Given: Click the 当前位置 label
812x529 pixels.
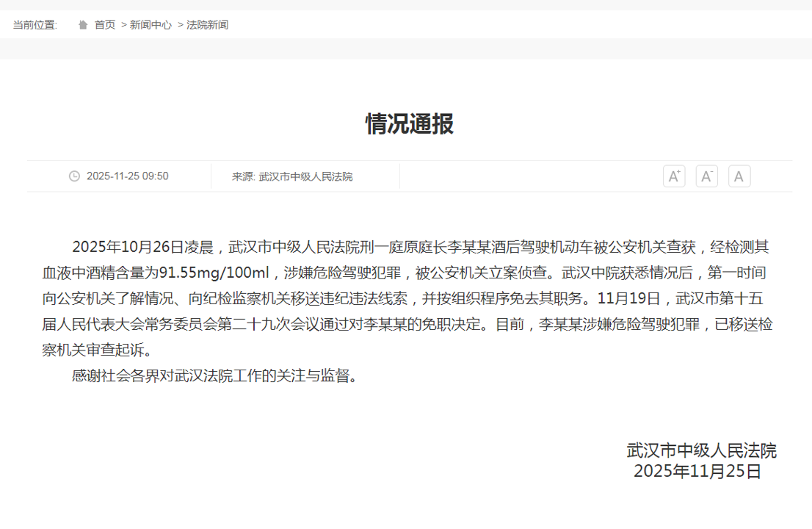Looking at the screenshot, I should pyautogui.click(x=35, y=25).
